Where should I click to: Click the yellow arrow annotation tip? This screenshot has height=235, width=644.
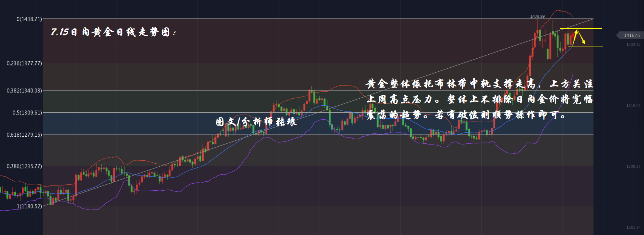[x=584, y=43]
